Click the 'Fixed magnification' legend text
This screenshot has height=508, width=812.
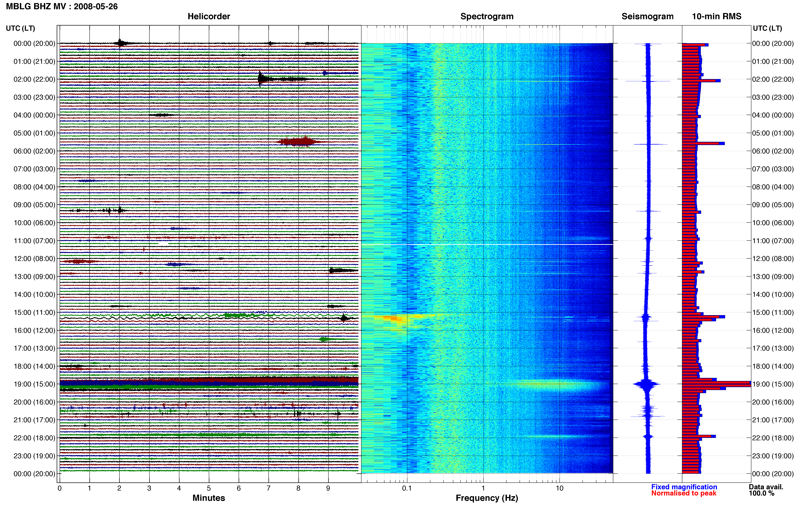click(x=684, y=487)
